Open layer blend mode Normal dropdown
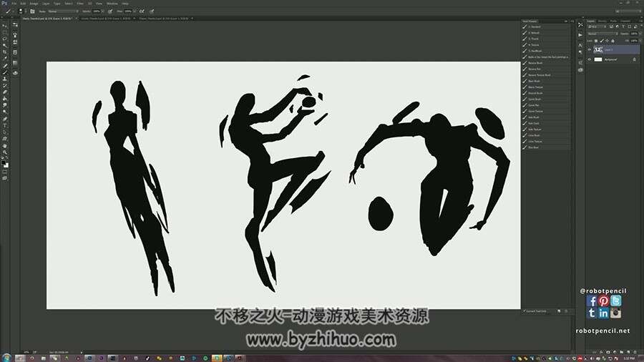Screen dimensions: 644x362 point(603,34)
